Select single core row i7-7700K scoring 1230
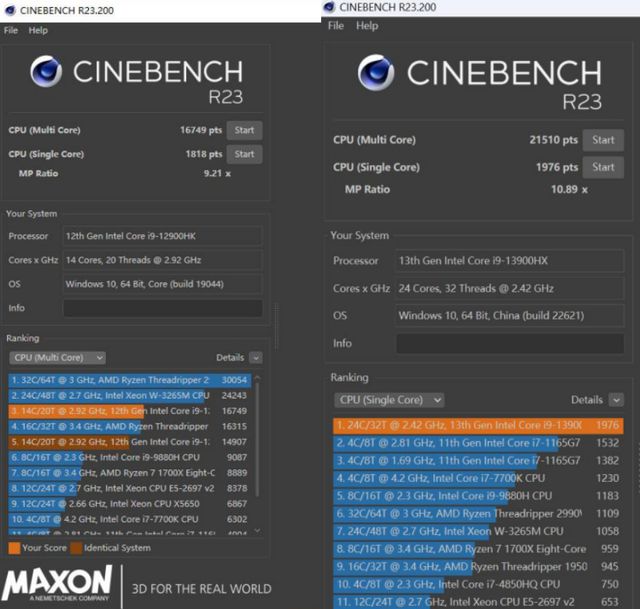Screen dimensions: 640x609 (478, 478)
